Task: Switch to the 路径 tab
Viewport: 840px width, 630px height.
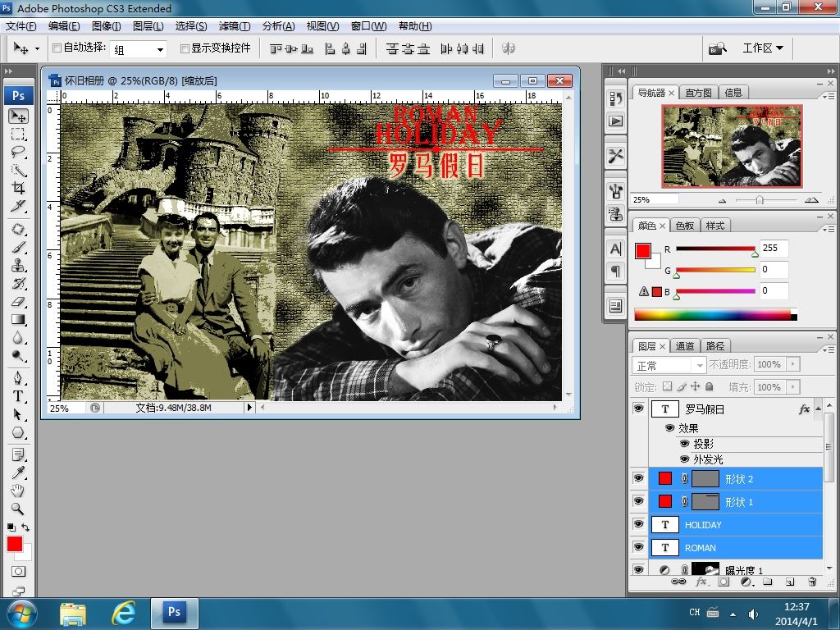Action: pyautogui.click(x=715, y=347)
